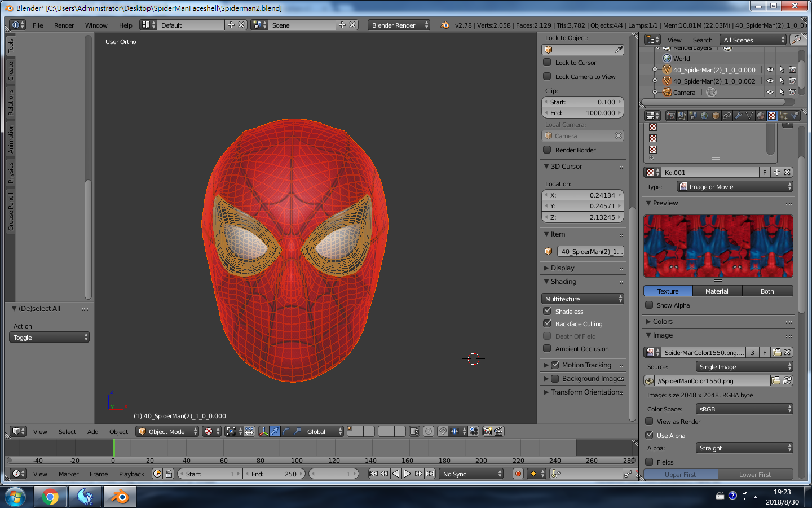
Task: Open the Help menu
Action: pyautogui.click(x=125, y=25)
